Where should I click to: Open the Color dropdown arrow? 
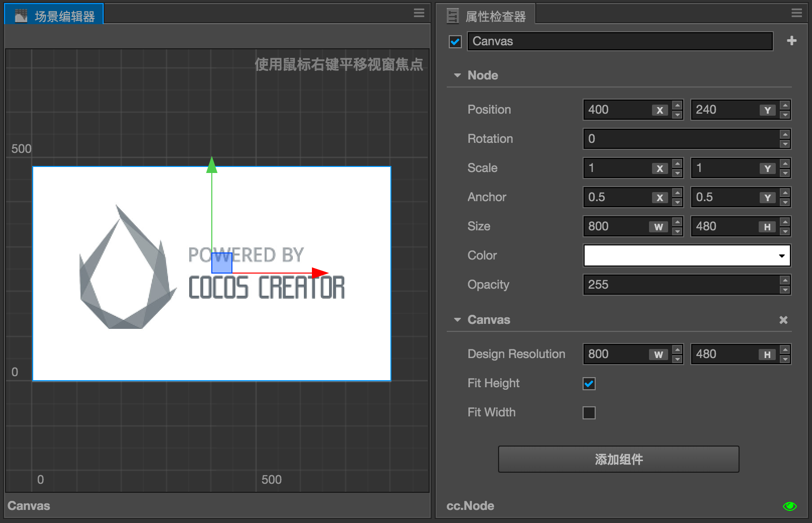coord(782,256)
